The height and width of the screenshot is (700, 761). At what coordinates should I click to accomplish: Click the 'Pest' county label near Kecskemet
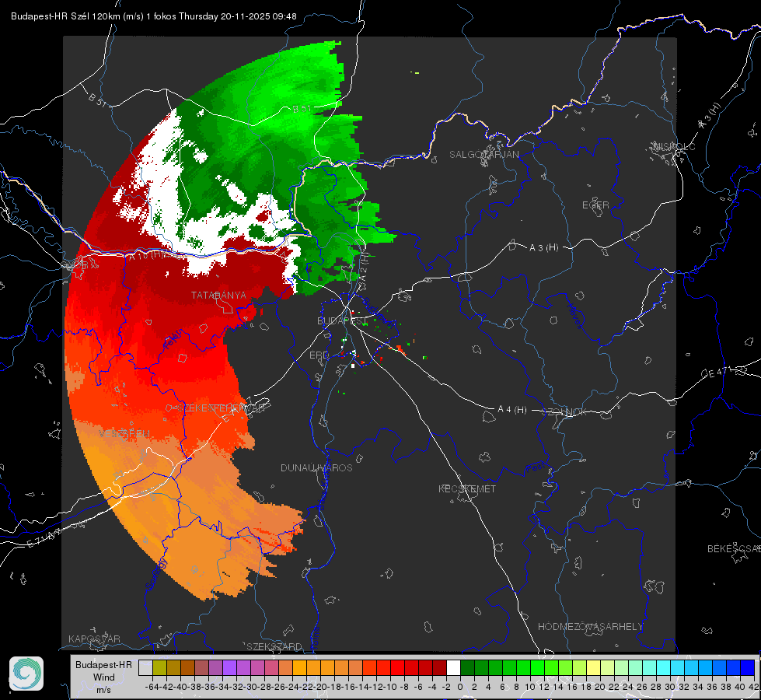tap(536, 467)
